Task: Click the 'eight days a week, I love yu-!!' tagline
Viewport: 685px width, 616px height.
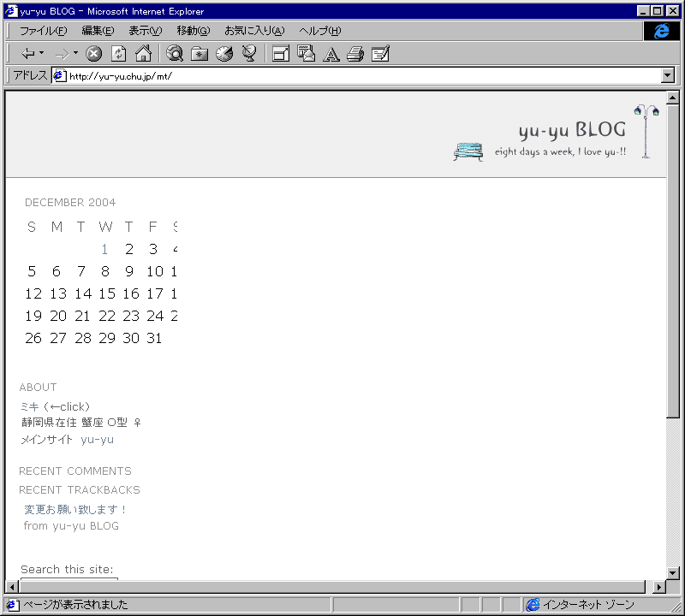Action: pos(560,152)
